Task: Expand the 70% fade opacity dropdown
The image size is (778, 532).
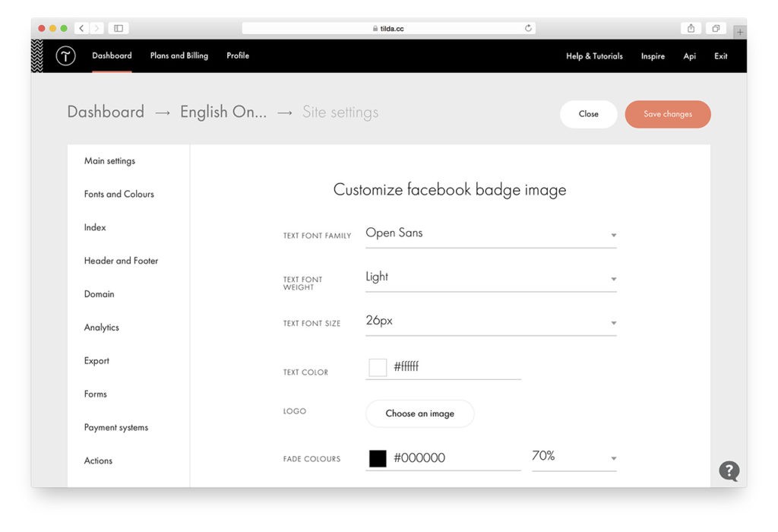Action: 574,457
